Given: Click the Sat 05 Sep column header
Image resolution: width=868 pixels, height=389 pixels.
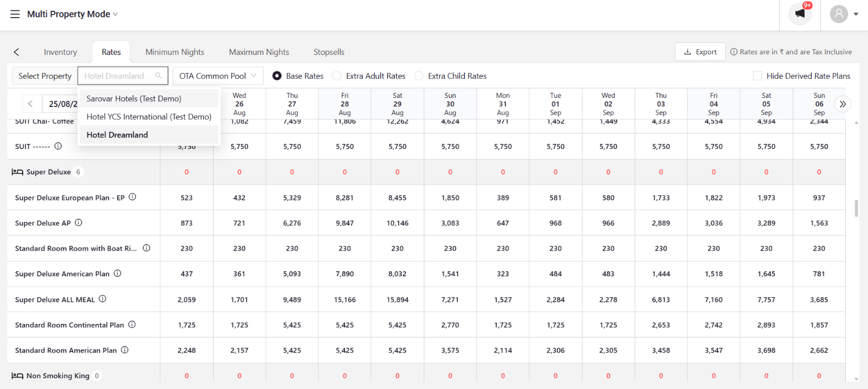Looking at the screenshot, I should click(x=767, y=104).
